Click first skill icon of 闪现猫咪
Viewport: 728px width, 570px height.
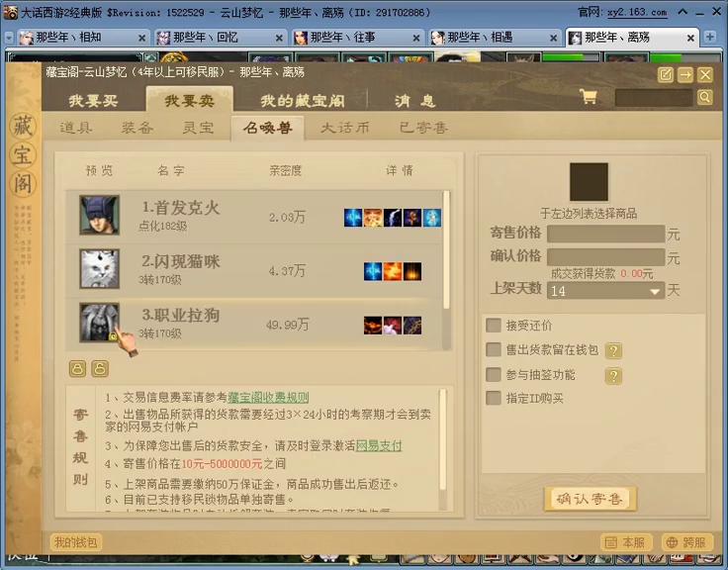tap(373, 272)
